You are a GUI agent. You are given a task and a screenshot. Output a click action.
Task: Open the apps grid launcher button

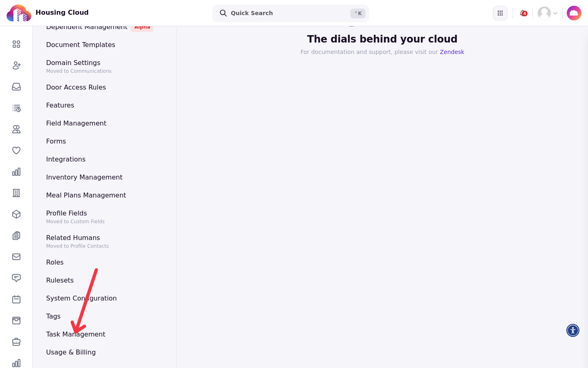click(500, 13)
